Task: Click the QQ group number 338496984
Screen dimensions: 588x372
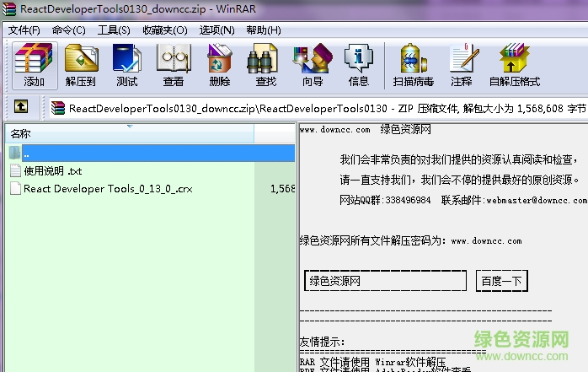Action: point(408,200)
